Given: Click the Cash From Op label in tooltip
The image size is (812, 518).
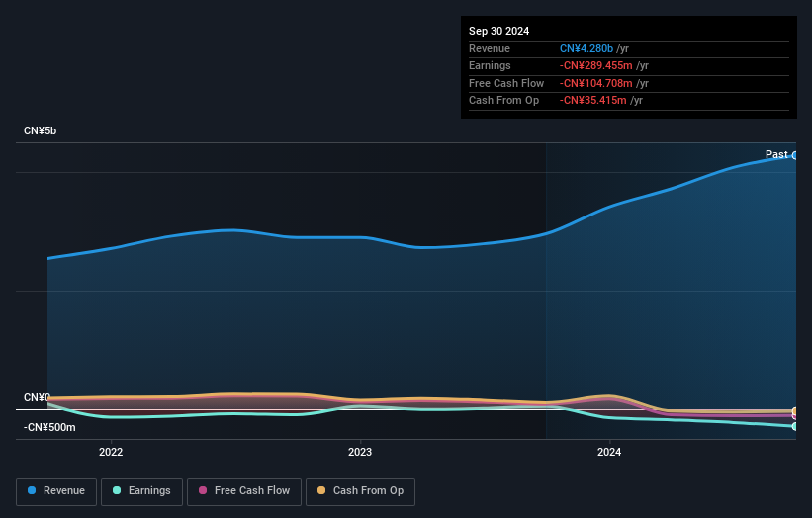Looking at the screenshot, I should (503, 101).
